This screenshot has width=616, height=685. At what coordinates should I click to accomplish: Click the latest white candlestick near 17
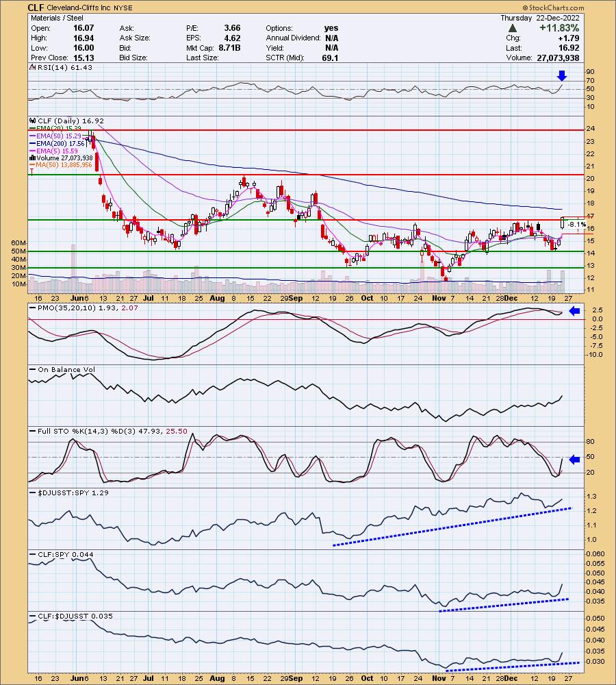pos(563,223)
